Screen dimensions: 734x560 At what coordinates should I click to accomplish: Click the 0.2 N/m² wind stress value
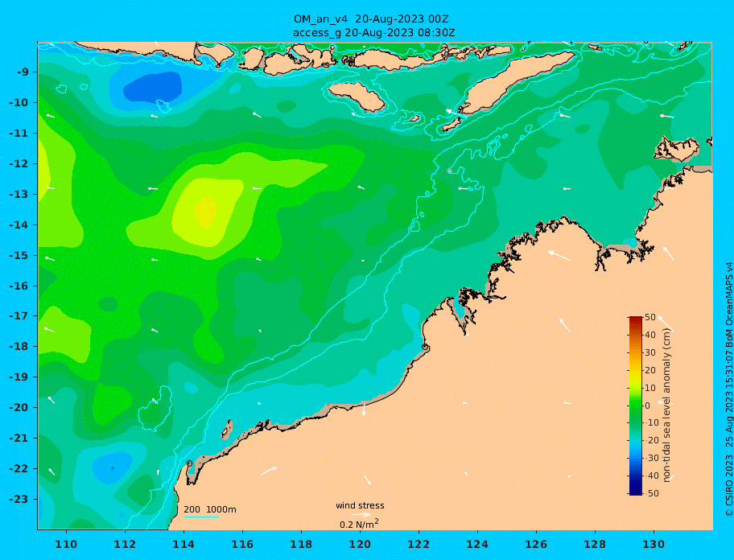coord(359,524)
